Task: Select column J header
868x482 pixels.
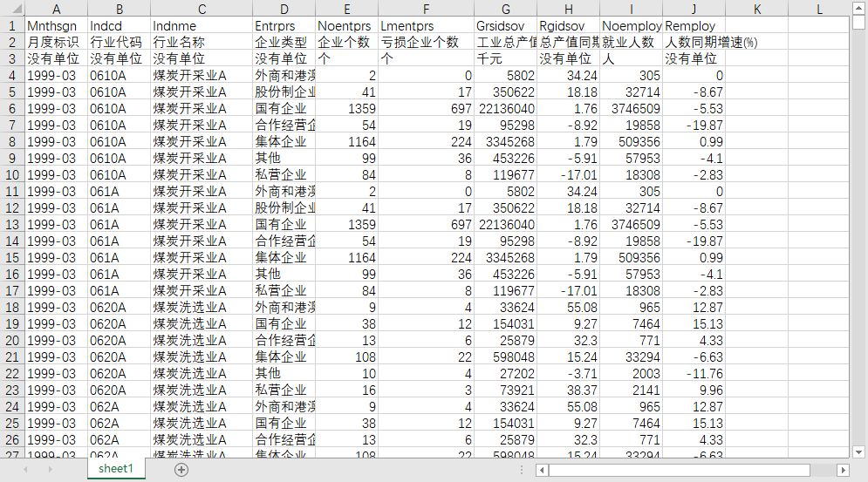Action: pyautogui.click(x=694, y=9)
